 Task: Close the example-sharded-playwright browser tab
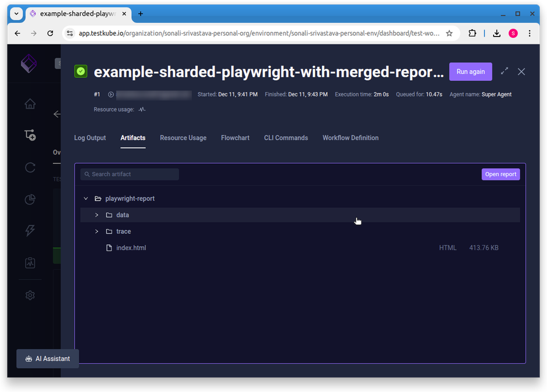124,13
